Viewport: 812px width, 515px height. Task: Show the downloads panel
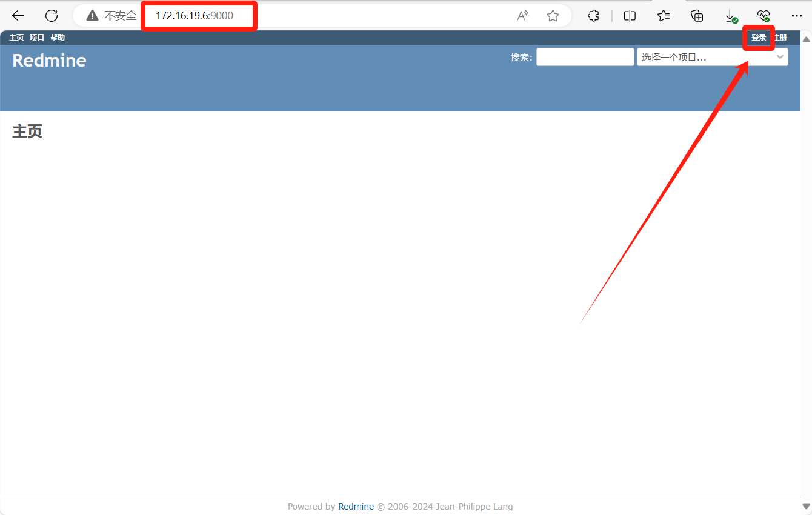731,16
